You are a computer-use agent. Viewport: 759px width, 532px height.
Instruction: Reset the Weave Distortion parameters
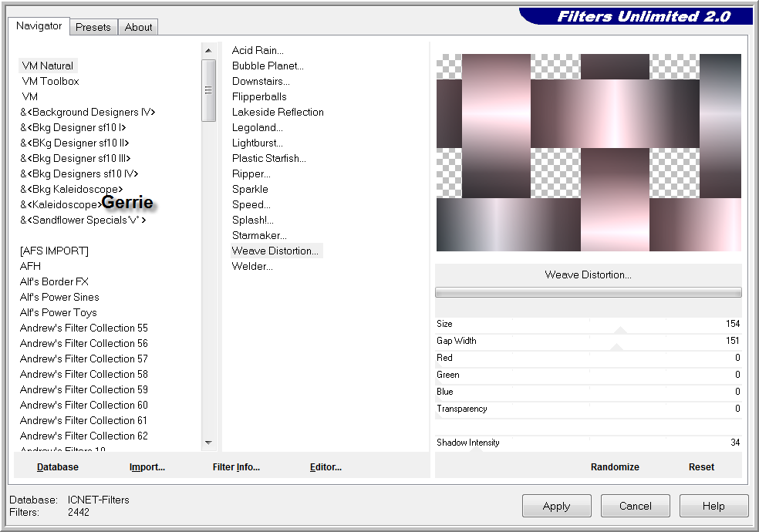pos(701,467)
